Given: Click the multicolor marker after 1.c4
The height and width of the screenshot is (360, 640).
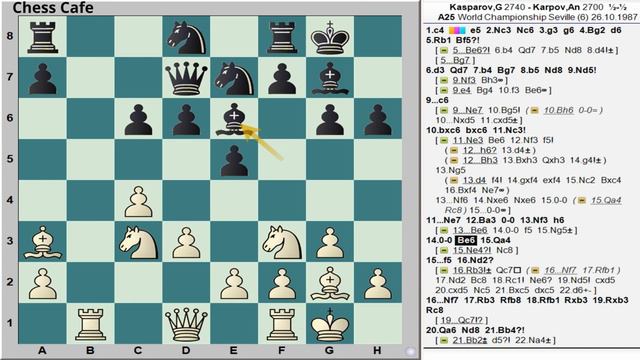Looking at the screenshot, I should [457, 30].
